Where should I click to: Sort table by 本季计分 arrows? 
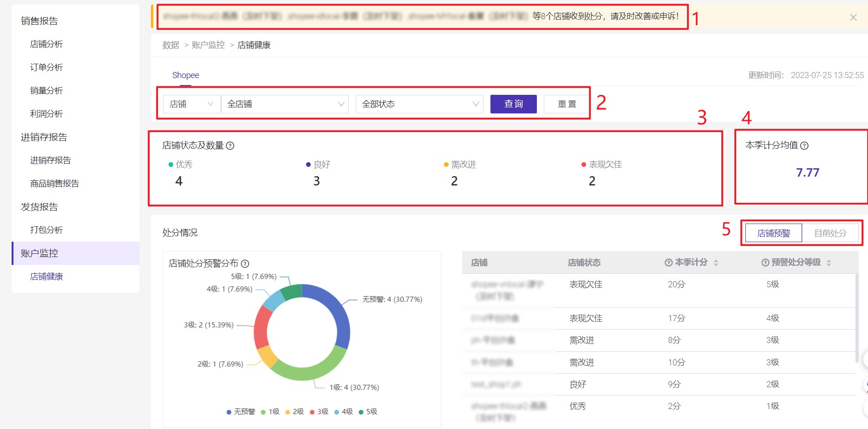point(716,263)
